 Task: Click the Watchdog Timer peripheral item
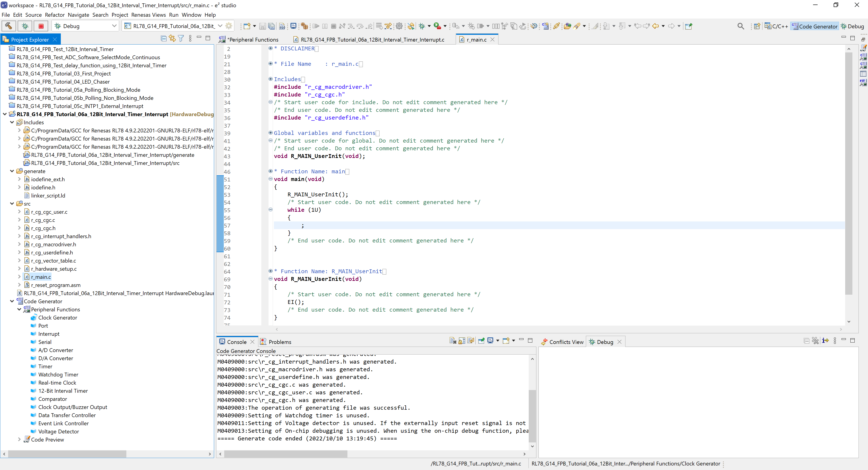[x=58, y=374]
